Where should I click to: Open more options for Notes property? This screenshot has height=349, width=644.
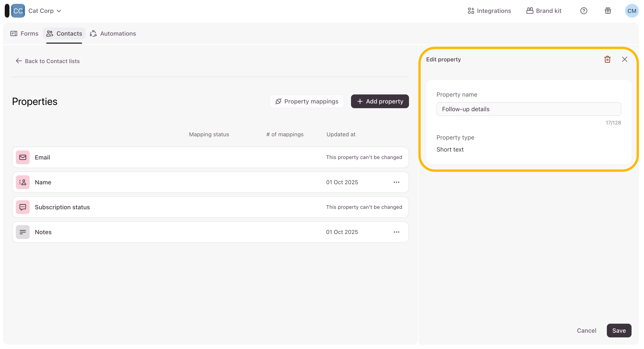click(396, 232)
